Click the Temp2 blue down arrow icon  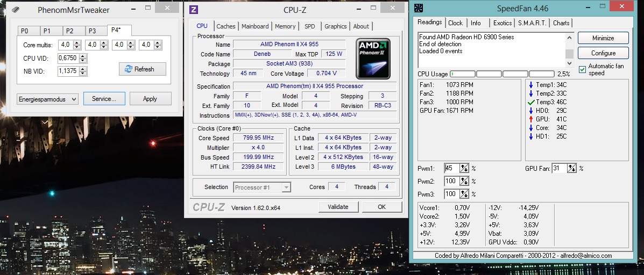pyautogui.click(x=531, y=93)
